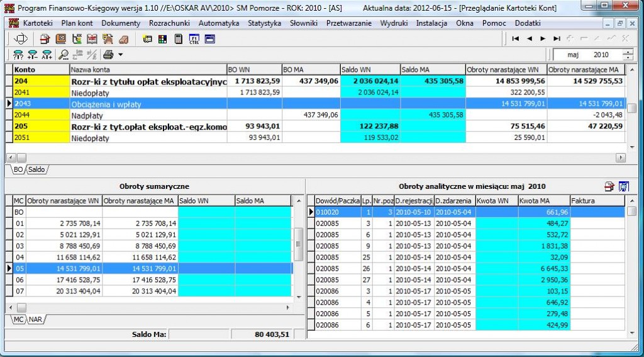Screen dimensions: 644x357
Task: Click the Saldo WN header in accounts table
Action: point(370,69)
